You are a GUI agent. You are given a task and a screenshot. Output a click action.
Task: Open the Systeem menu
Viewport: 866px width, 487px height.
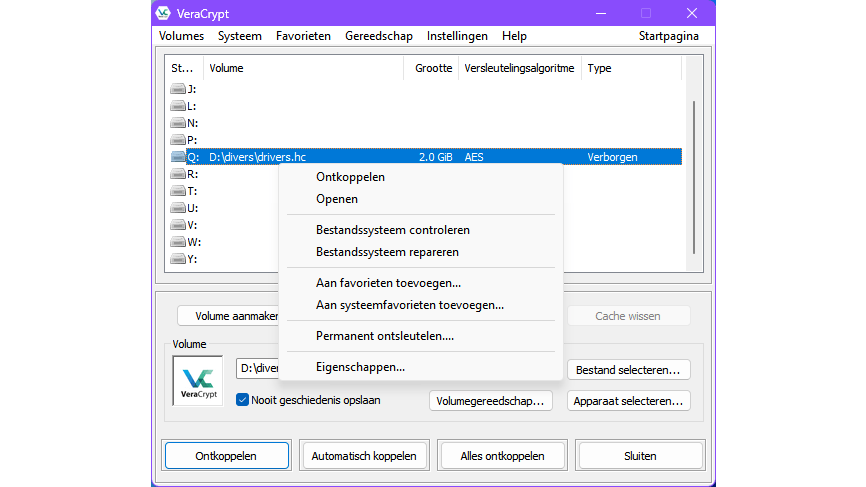240,36
